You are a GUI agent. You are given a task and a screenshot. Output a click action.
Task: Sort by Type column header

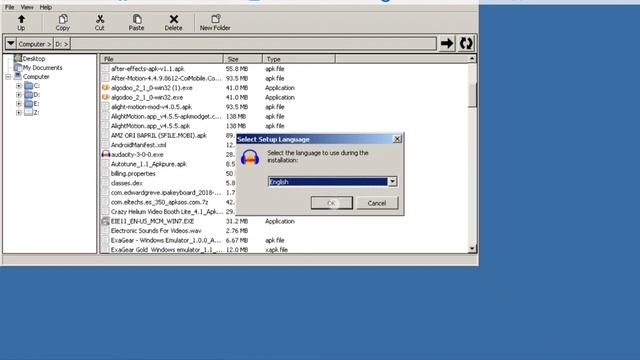point(299,59)
